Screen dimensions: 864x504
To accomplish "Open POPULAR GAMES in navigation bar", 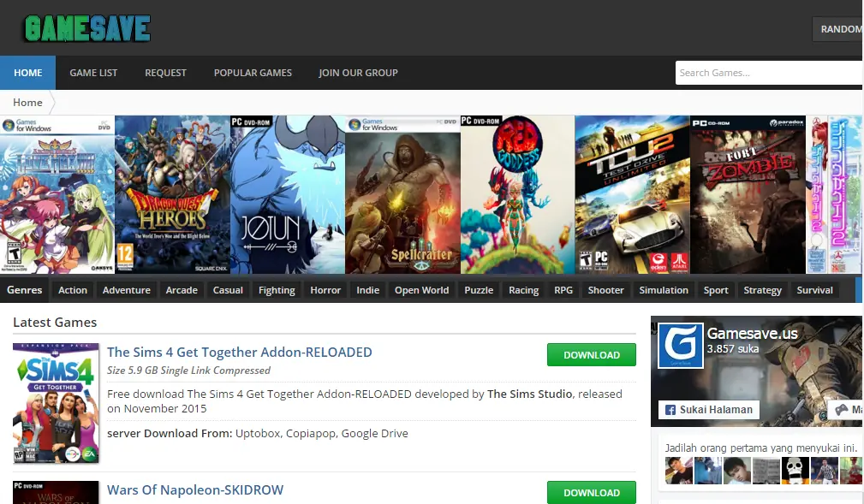I will click(x=253, y=73).
